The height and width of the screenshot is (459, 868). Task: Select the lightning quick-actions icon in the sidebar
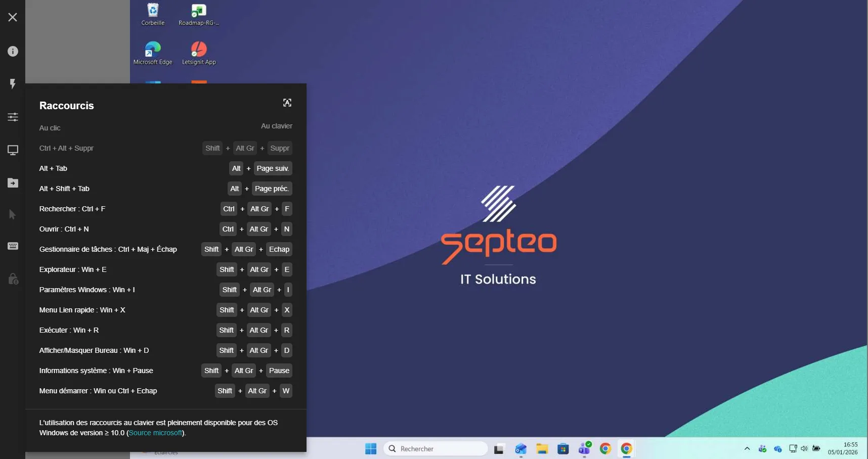point(12,84)
